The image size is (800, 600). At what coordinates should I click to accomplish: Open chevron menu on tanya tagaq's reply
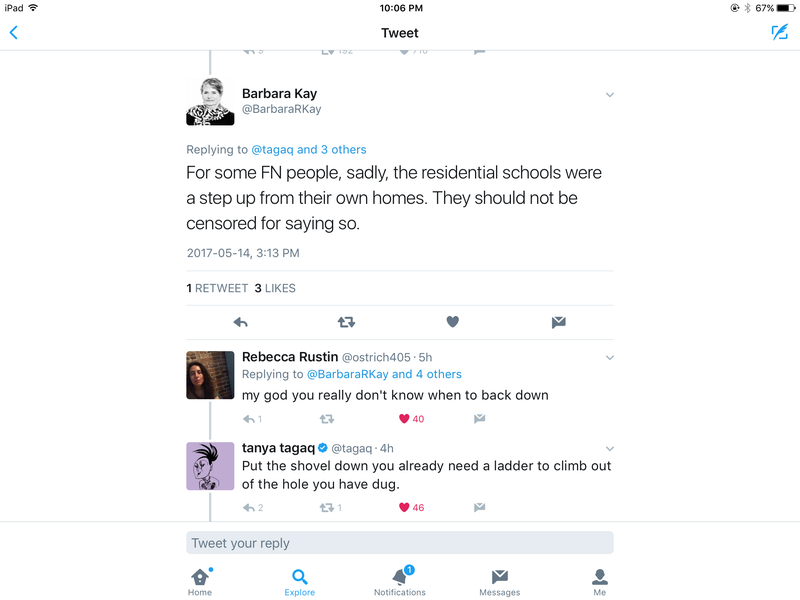point(610,449)
